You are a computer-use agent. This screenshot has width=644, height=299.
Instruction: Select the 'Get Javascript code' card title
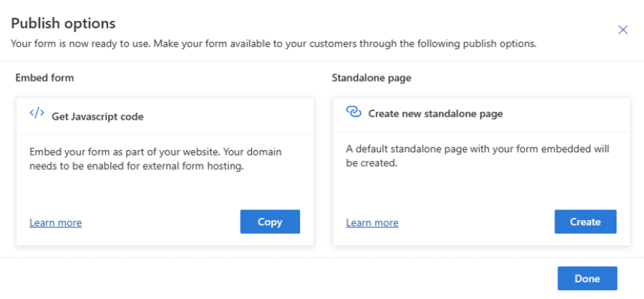point(98,117)
